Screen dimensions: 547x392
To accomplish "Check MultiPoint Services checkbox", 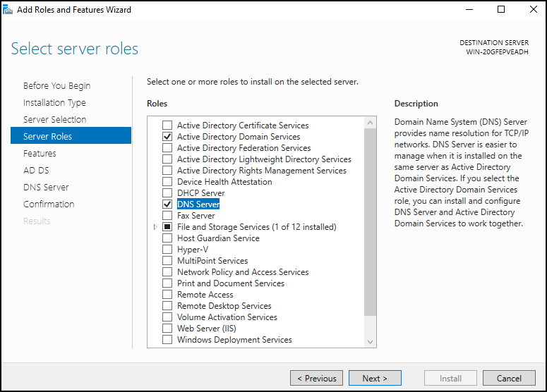I will tap(167, 261).
